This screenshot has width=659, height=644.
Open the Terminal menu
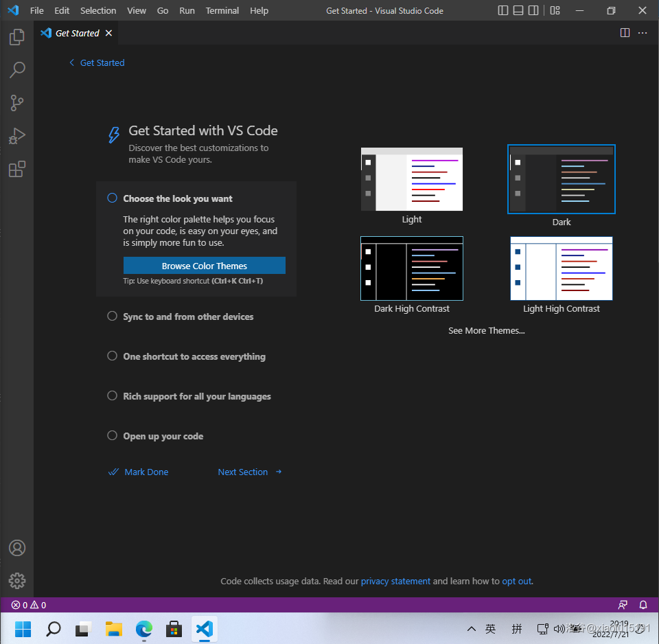click(x=222, y=10)
